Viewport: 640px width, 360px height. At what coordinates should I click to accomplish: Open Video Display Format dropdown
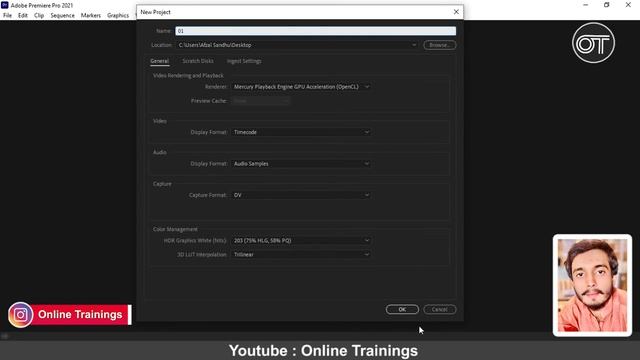(301, 132)
